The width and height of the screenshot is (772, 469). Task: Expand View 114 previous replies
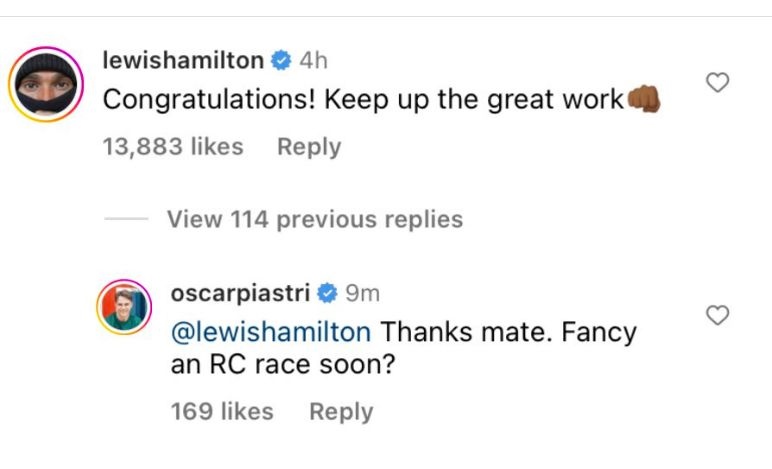(x=314, y=219)
